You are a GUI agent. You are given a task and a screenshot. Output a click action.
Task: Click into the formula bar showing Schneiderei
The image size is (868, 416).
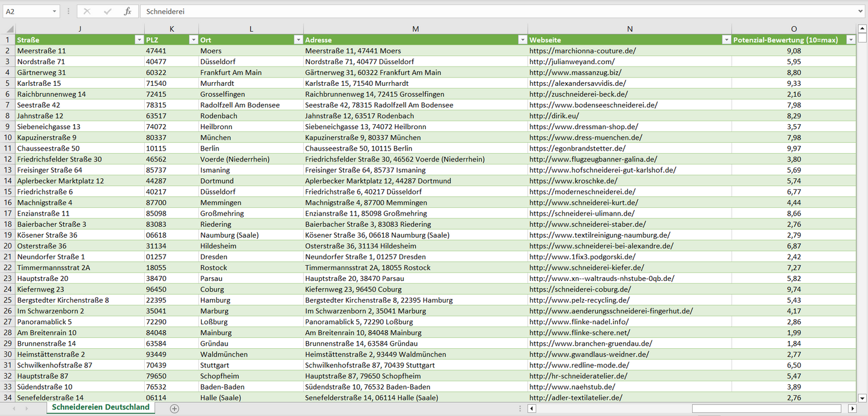[x=481, y=11]
